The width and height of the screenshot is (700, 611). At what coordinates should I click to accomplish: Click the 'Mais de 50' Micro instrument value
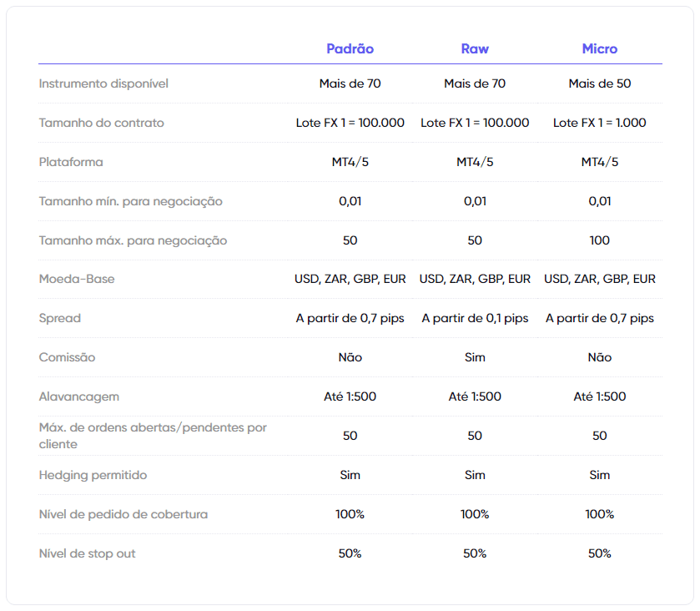pyautogui.click(x=599, y=83)
